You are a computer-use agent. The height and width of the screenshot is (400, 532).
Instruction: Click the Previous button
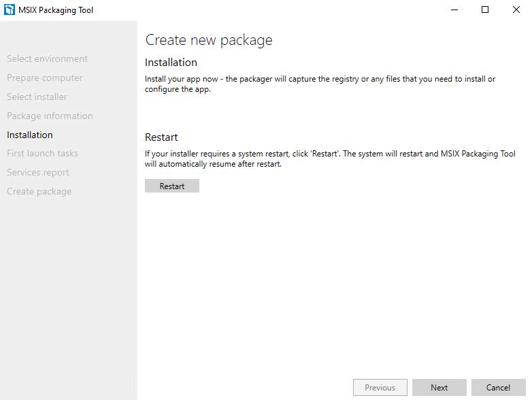(380, 388)
